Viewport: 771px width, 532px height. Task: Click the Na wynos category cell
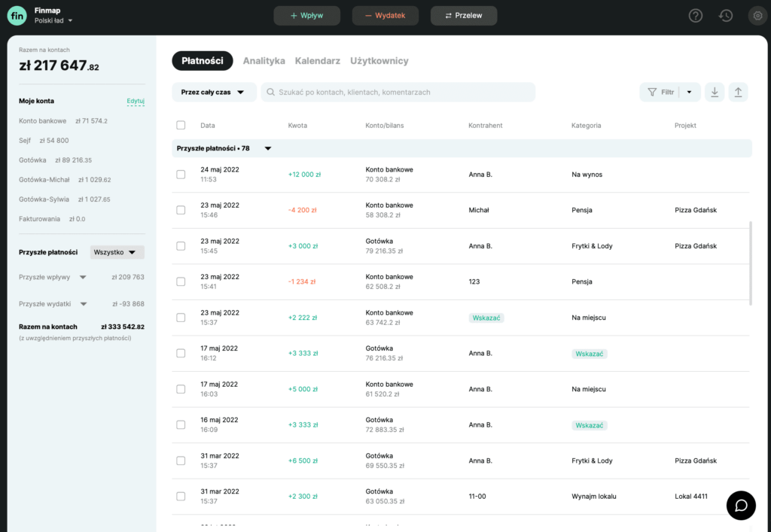click(587, 175)
